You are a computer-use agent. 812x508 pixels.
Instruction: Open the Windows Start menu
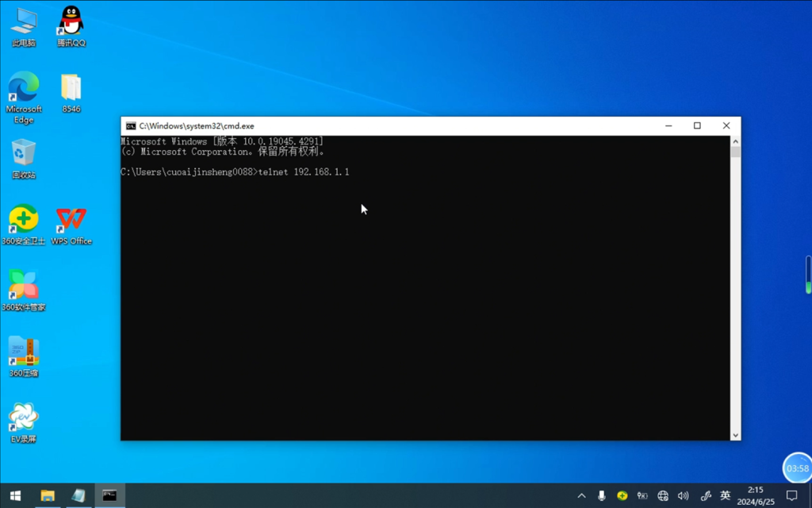tap(15, 496)
